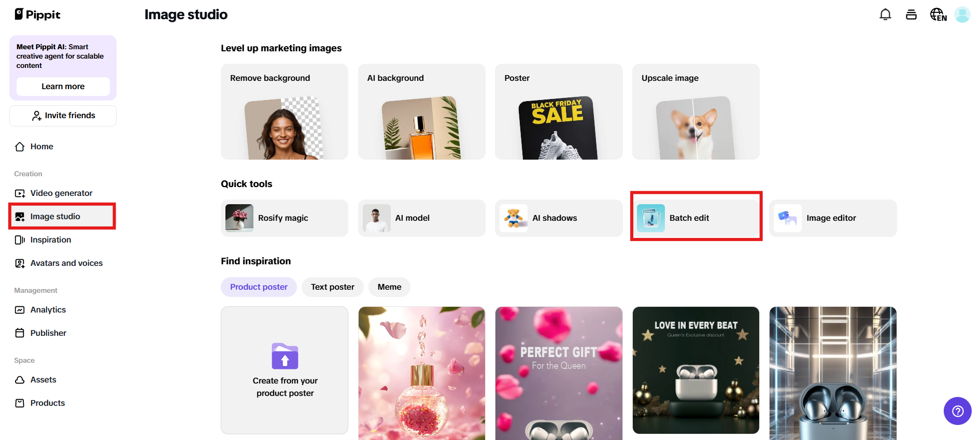Image resolution: width=980 pixels, height=440 pixels.
Task: Click the user profile avatar
Action: pyautogui.click(x=962, y=15)
